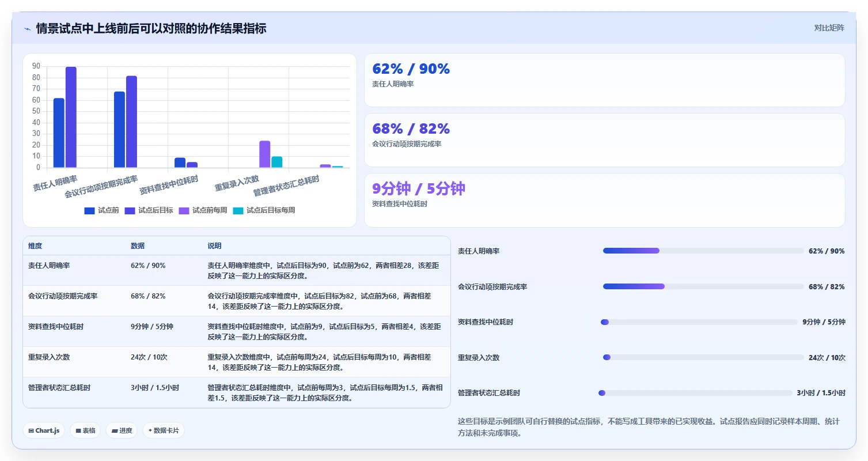The height and width of the screenshot is (461, 868).
Task: Click the 维度 column header
Action: (x=35, y=246)
